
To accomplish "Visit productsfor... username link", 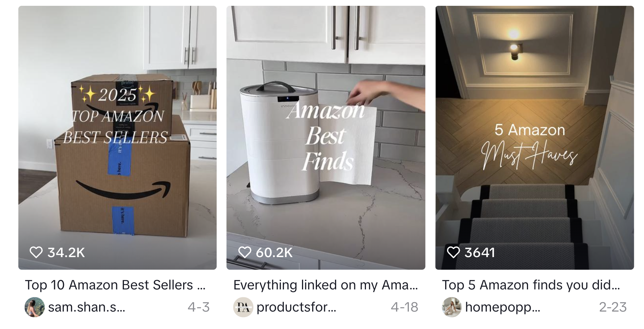I will [x=297, y=307].
